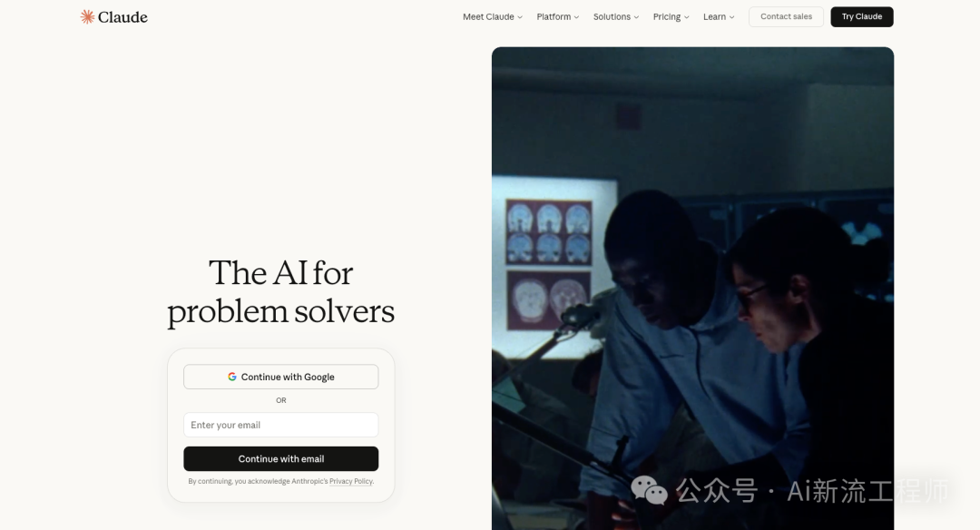Screen dimensions: 980x530
Task: Click the Contact sales button
Action: [x=786, y=17]
